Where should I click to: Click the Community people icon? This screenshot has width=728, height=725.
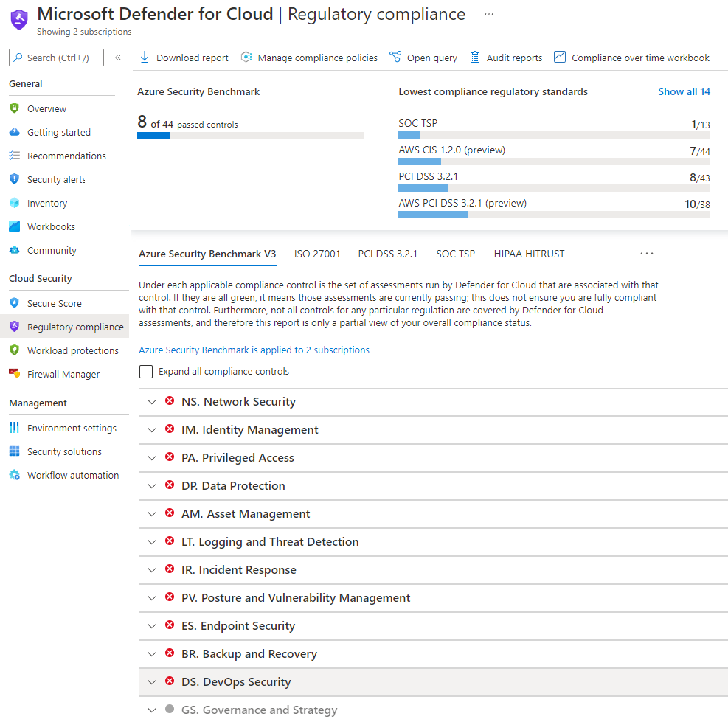[x=15, y=250]
